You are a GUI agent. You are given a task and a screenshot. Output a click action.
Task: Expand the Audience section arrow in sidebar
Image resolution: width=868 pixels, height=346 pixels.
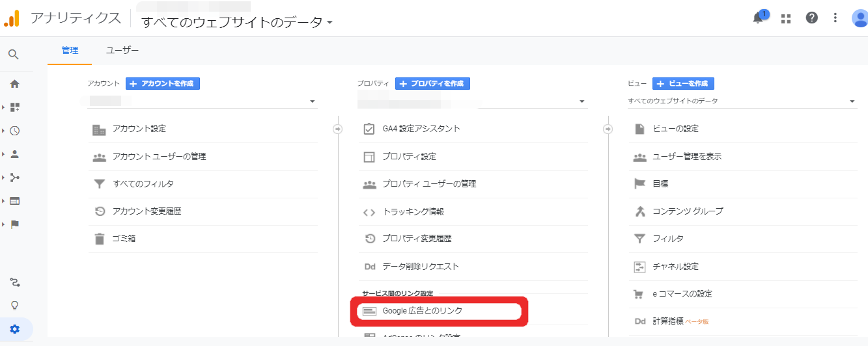[x=3, y=154]
